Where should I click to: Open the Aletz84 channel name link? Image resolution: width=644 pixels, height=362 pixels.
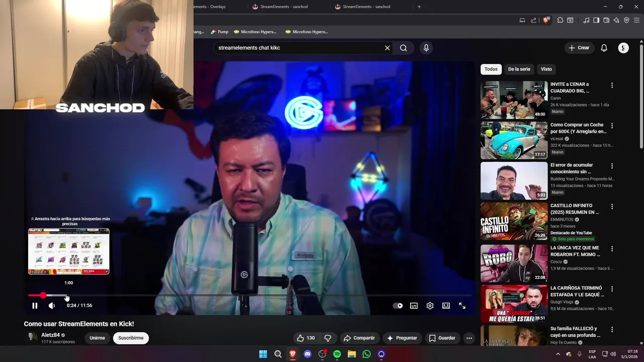(x=50, y=335)
